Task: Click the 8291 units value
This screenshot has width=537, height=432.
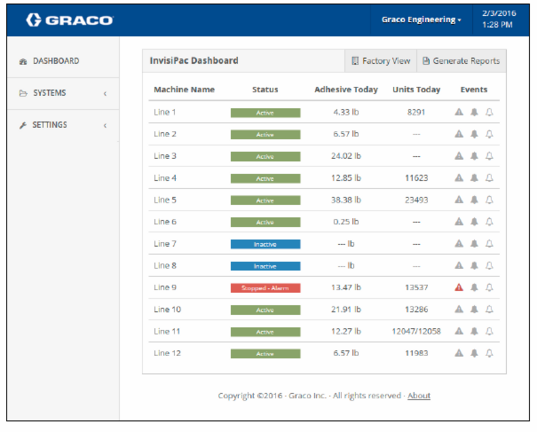Action: click(x=416, y=112)
